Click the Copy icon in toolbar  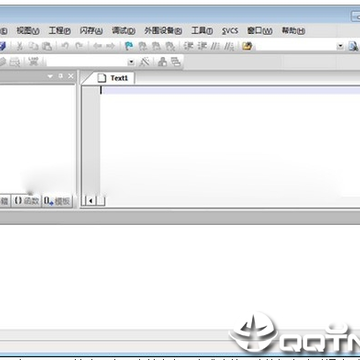pyautogui.click(x=33, y=46)
